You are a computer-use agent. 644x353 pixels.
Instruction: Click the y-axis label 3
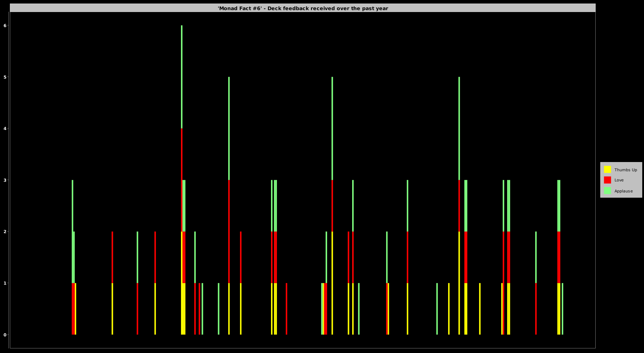[x=5, y=180]
